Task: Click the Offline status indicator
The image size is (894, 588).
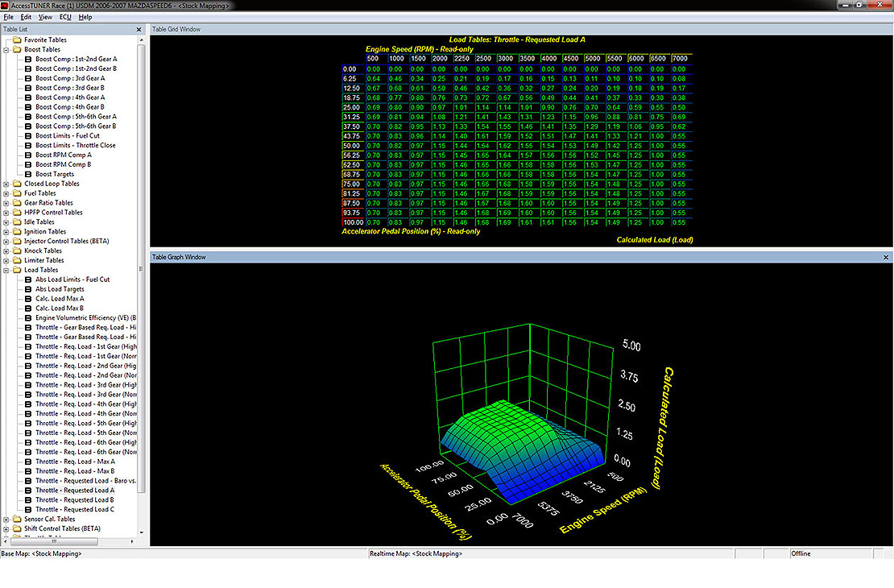Action: click(830, 554)
